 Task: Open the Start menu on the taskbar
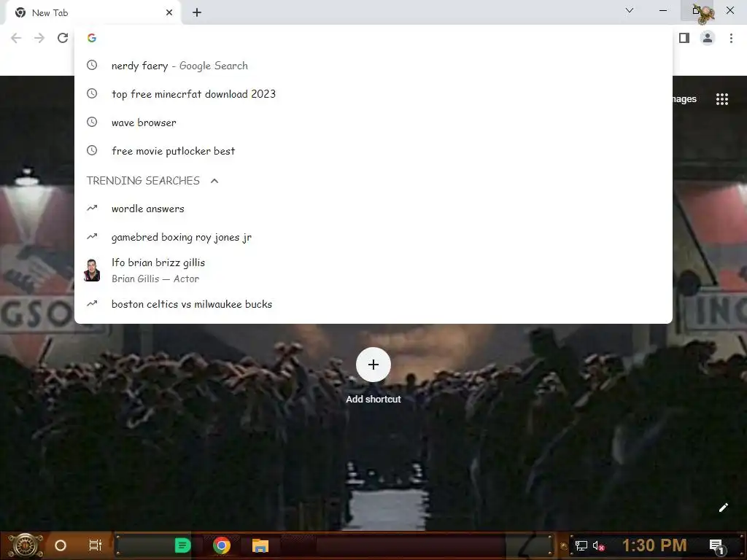(x=25, y=545)
